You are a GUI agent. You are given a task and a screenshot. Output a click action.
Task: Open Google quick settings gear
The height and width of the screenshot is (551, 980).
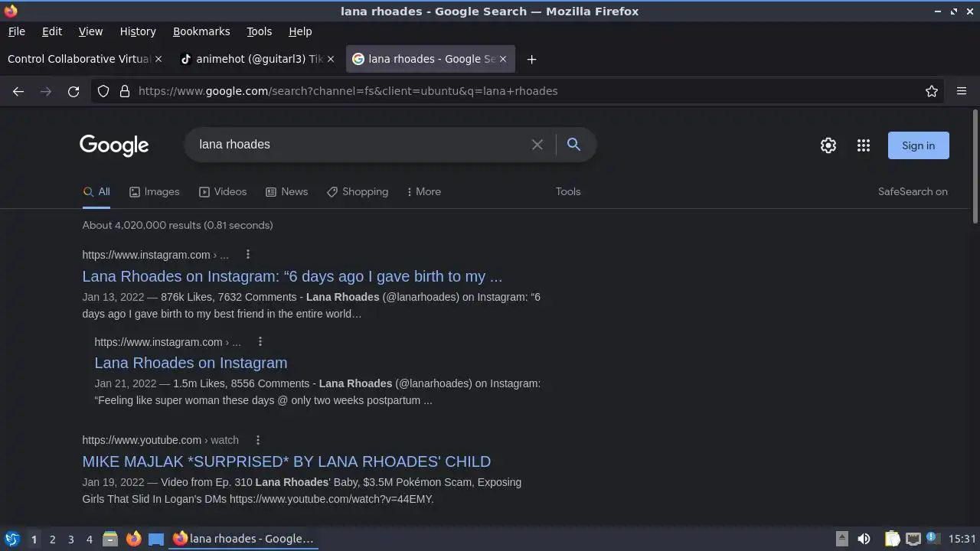pyautogui.click(x=828, y=145)
